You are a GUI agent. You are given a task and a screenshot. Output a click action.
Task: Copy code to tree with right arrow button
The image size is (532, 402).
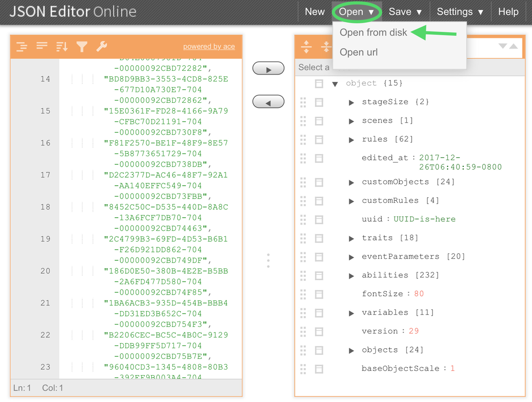[x=268, y=68]
